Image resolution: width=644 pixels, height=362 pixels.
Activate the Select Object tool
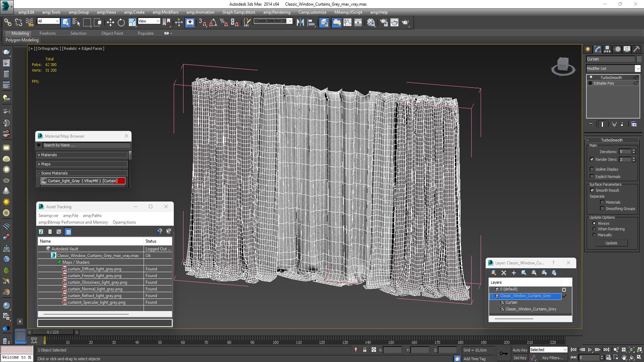pyautogui.click(x=65, y=22)
